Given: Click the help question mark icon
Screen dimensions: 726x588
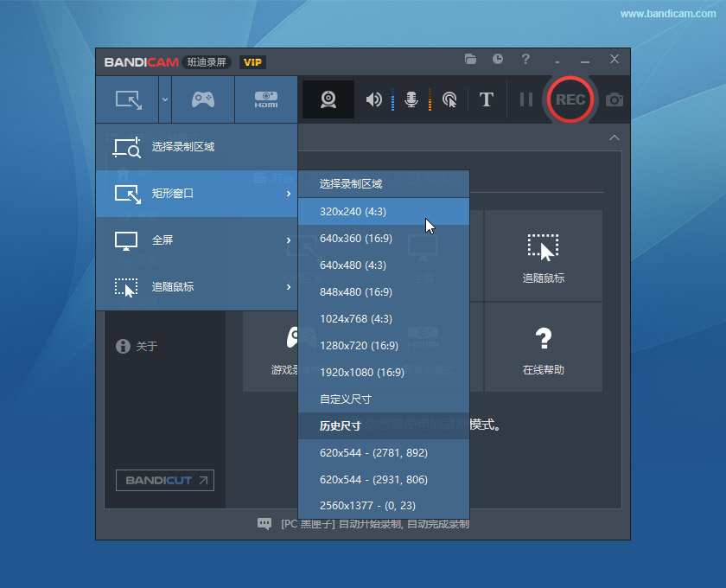Looking at the screenshot, I should pos(525,60).
